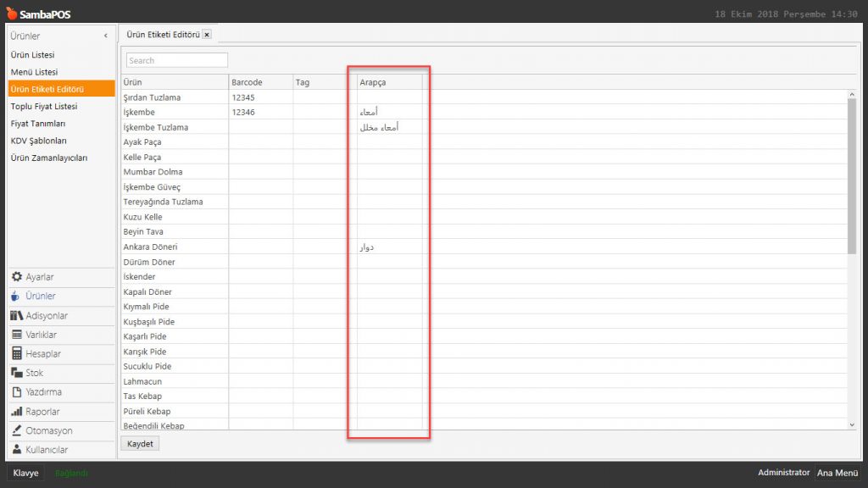Screen dimensions: 868x488
Task: Collapse the Ürünler sidebar panel arrow
Action: [x=105, y=36]
